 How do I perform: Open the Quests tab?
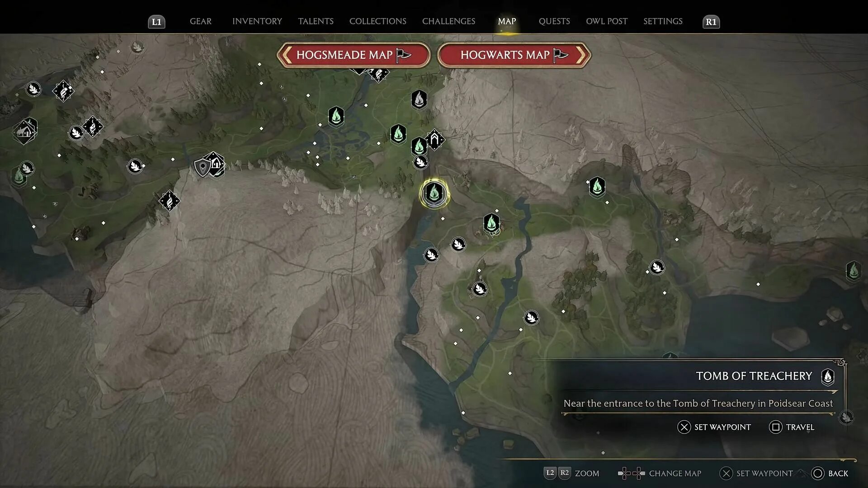[x=554, y=21]
